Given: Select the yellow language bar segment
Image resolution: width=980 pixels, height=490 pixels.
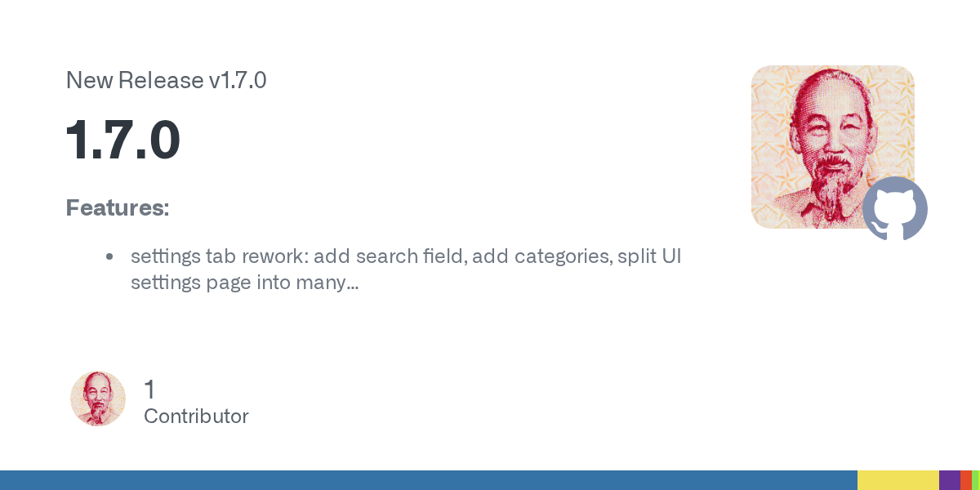Looking at the screenshot, I should (x=898, y=480).
